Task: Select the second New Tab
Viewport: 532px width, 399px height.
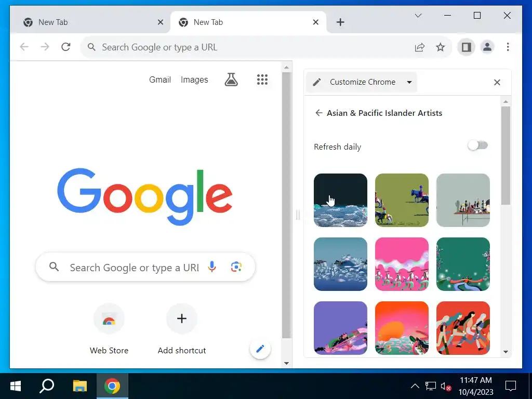Action: (x=248, y=22)
